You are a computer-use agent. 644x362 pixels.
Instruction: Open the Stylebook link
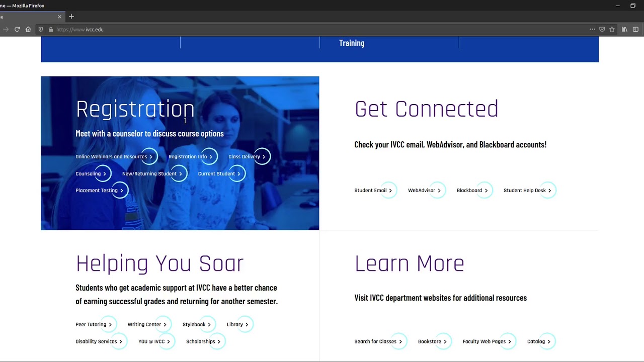[199, 324]
